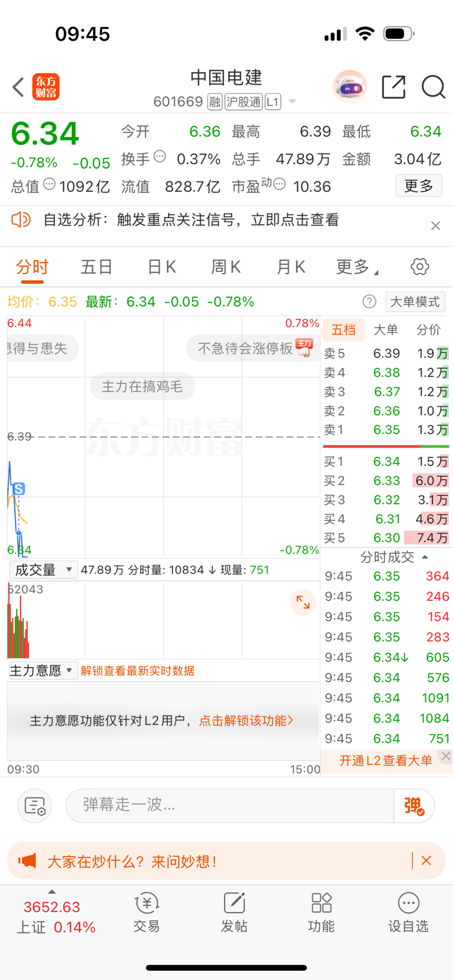
Task: Open the 自选分析 signal notice text
Action: (x=191, y=220)
